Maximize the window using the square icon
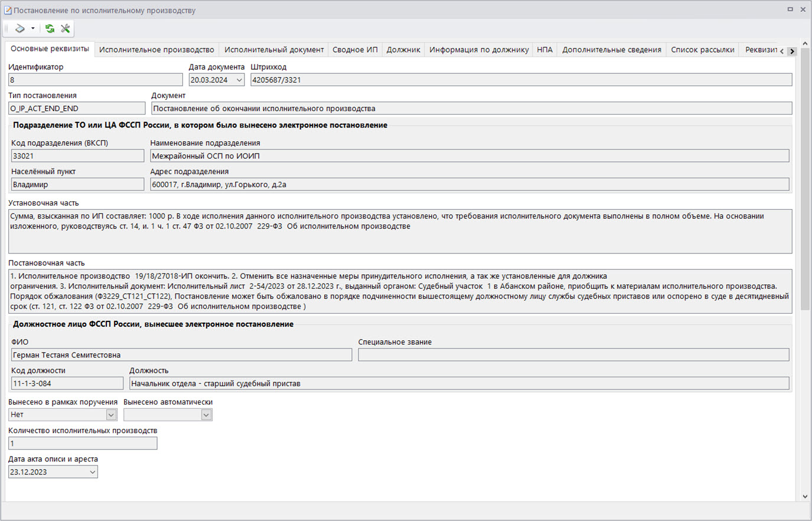The image size is (812, 521). [x=790, y=9]
